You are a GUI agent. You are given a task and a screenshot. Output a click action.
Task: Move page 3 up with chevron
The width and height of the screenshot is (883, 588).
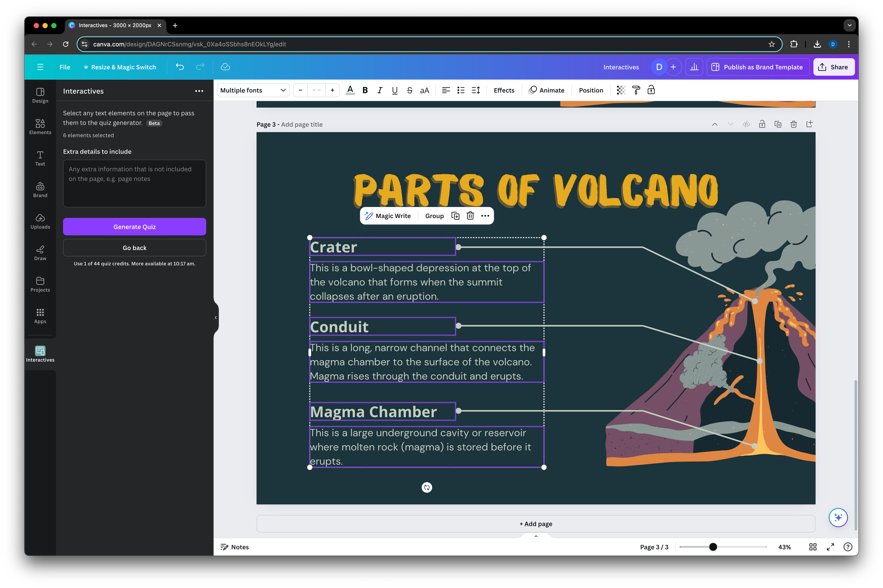pos(714,124)
